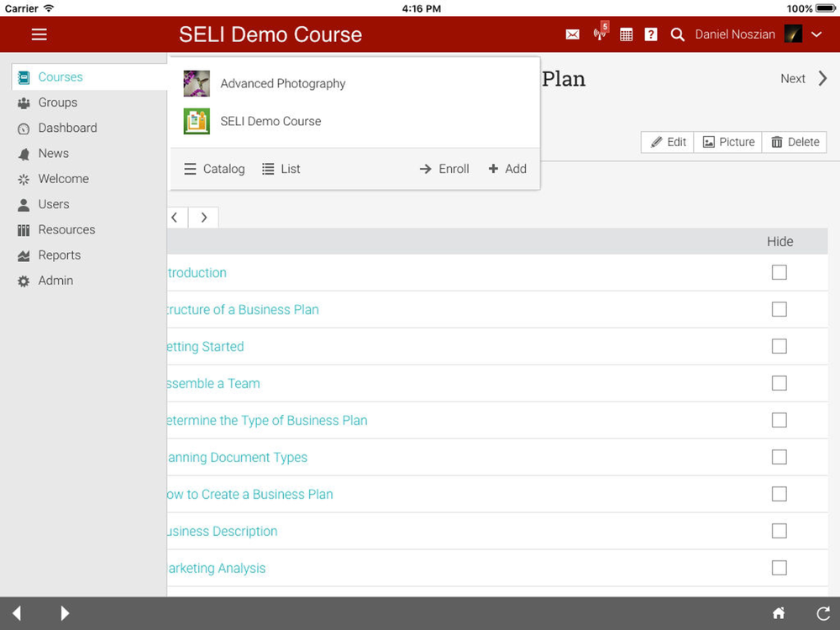840x630 pixels.
Task: Open the help question mark icon
Action: [x=651, y=34]
